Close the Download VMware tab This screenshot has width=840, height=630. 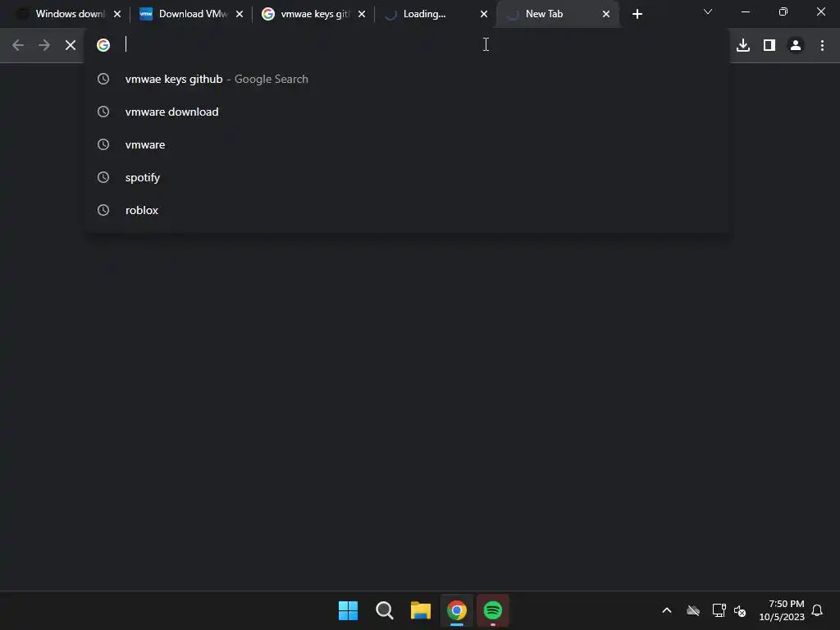(240, 14)
